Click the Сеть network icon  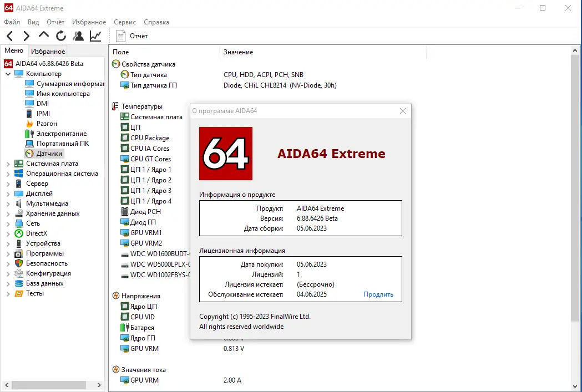point(18,223)
